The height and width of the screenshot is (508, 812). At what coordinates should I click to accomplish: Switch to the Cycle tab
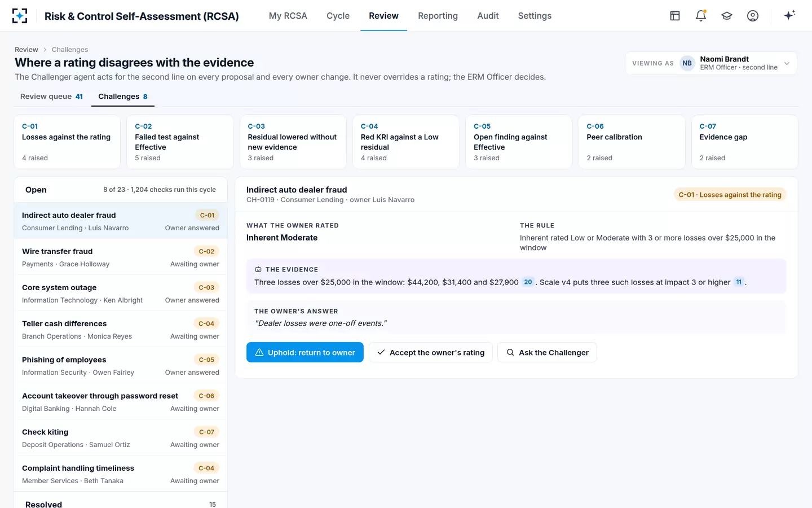point(338,16)
